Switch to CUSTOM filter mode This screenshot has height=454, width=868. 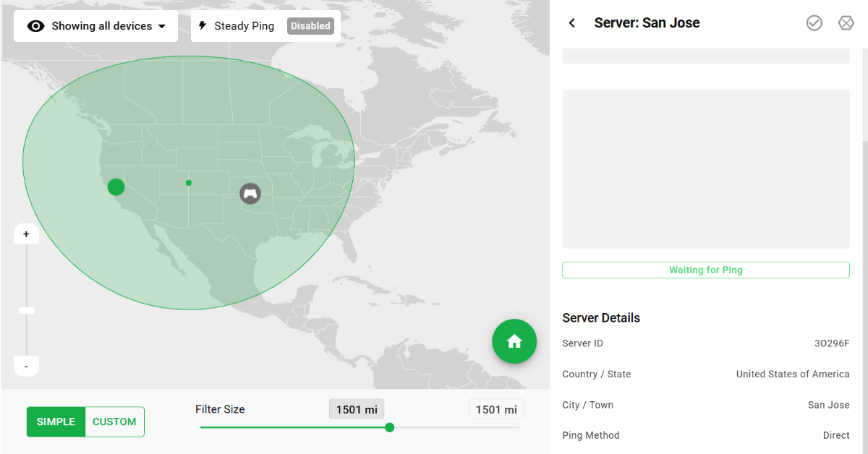coord(114,422)
